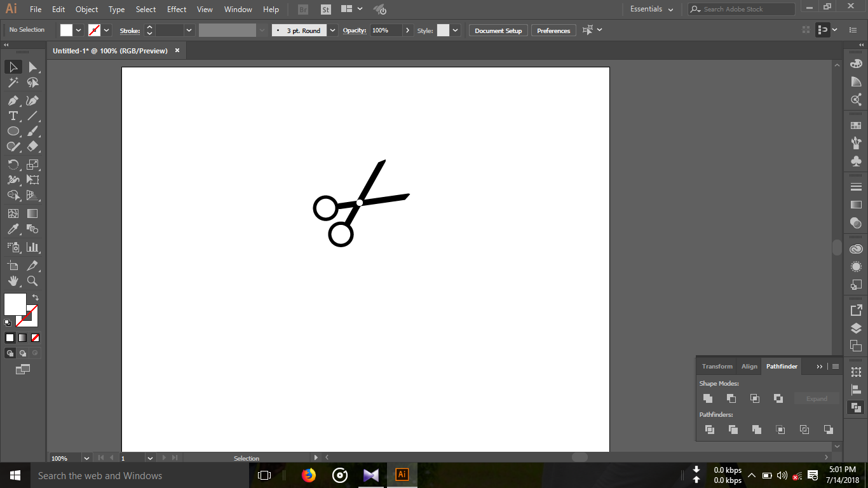The width and height of the screenshot is (868, 488).
Task: Open the Window menu
Action: click(238, 9)
